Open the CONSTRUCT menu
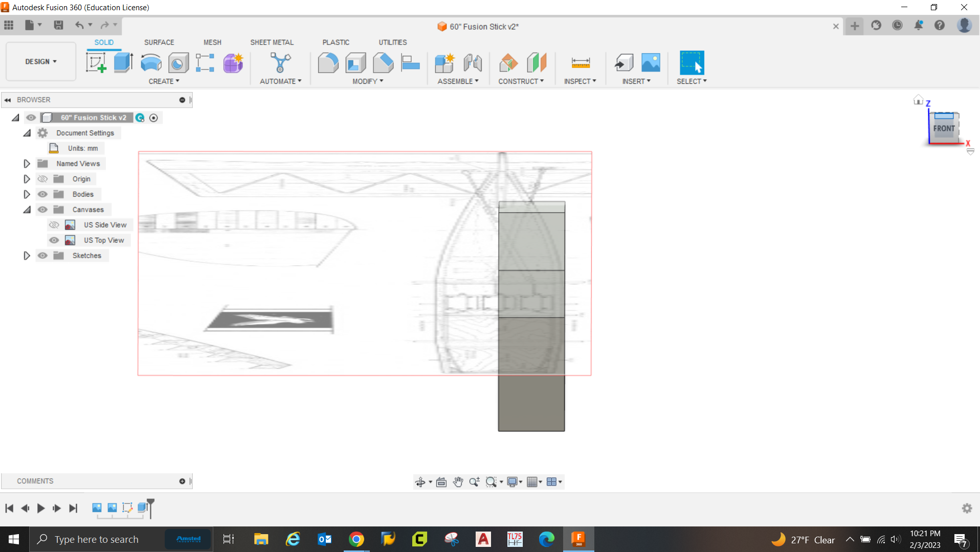This screenshot has height=552, width=980. (x=521, y=81)
